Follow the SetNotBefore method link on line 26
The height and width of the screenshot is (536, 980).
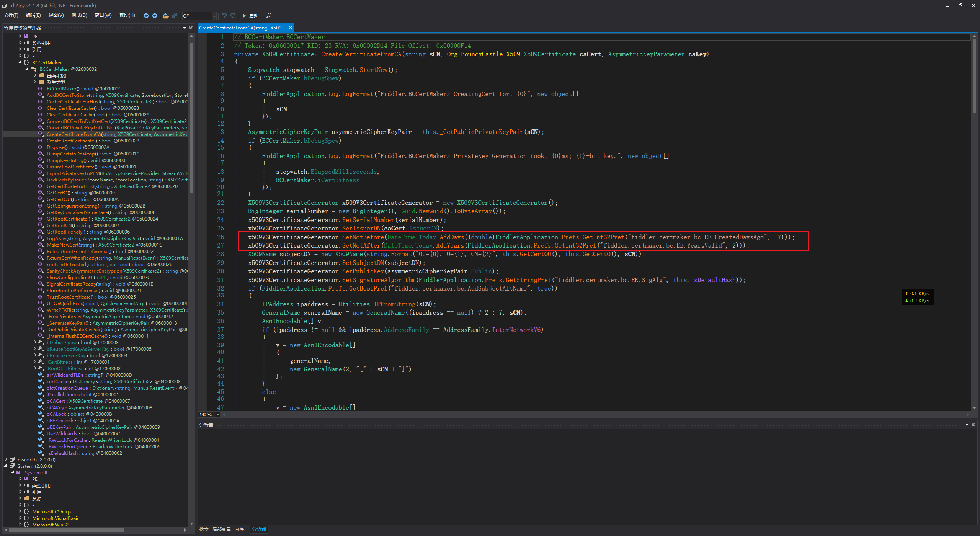point(363,237)
